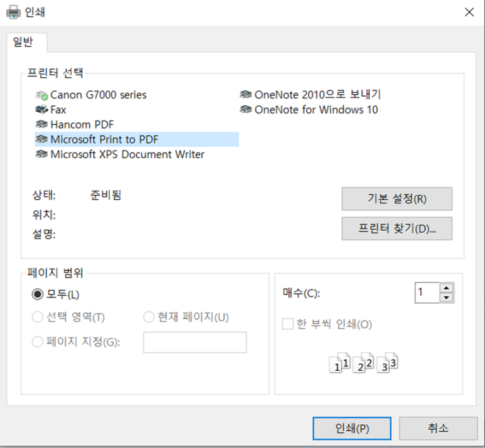Open 기본 설정(R) preferences
Screen dimensions: 485x448
click(x=397, y=199)
